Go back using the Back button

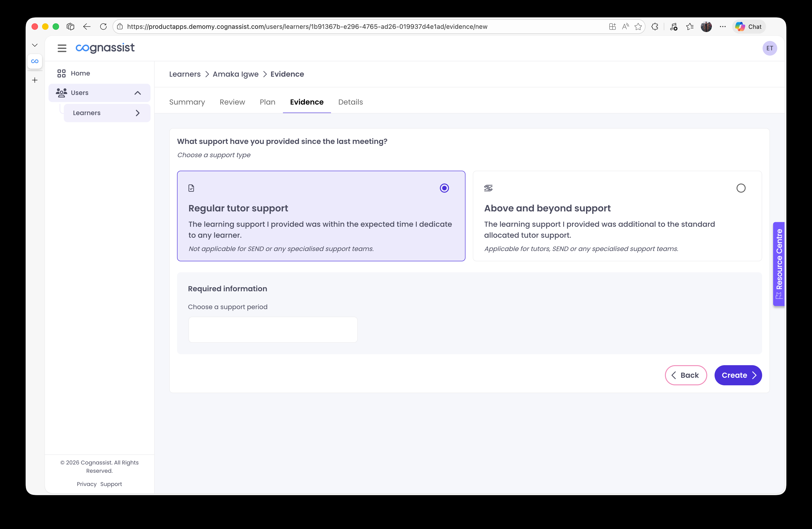click(686, 375)
